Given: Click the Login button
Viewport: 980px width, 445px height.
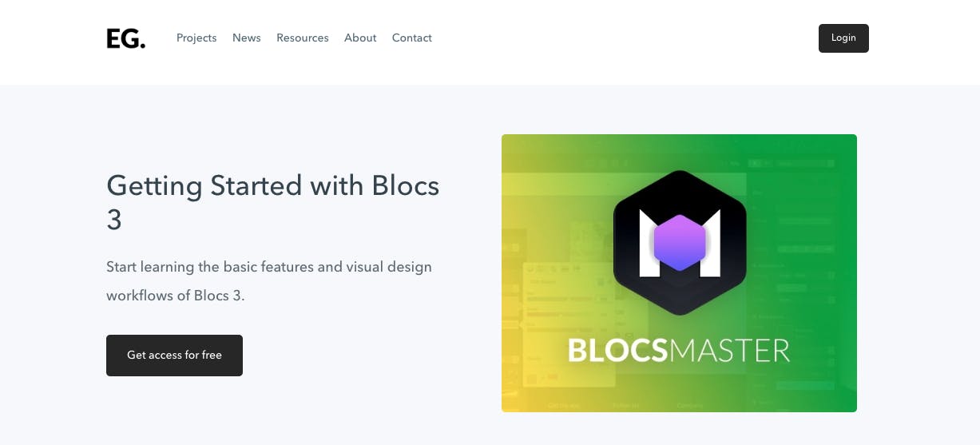Looking at the screenshot, I should [843, 38].
